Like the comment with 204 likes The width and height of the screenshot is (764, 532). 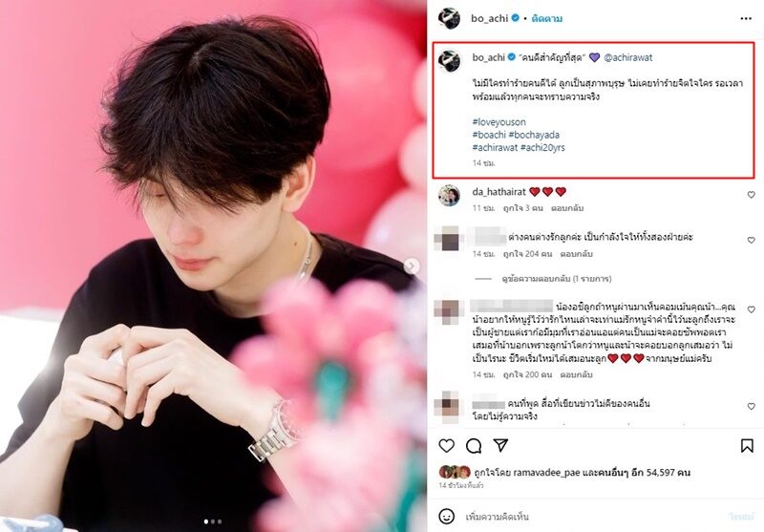pyautogui.click(x=751, y=240)
